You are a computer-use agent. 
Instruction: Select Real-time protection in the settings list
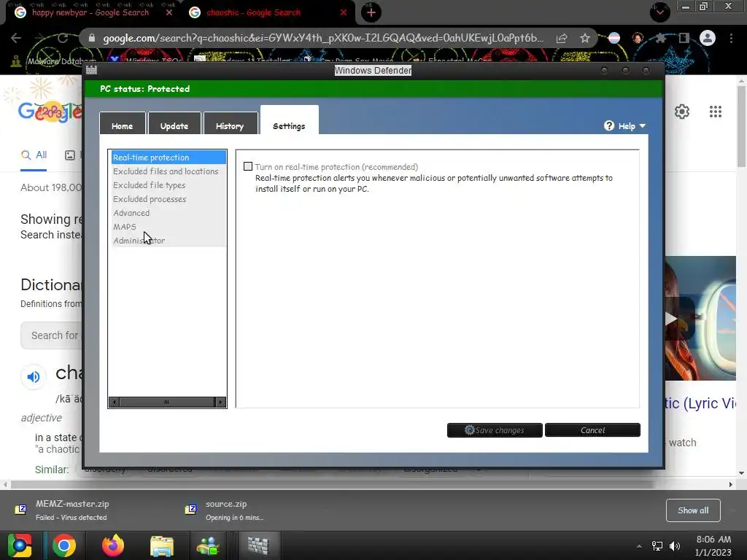tap(169, 157)
